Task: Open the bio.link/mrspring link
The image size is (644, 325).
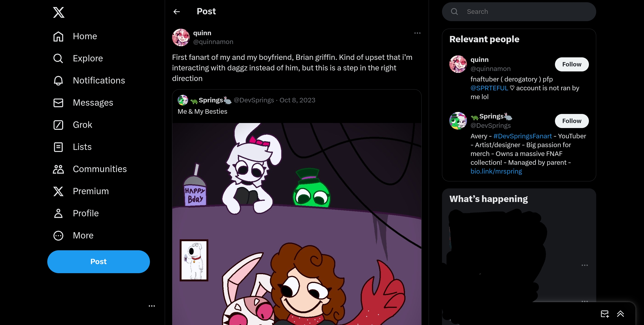Action: pos(496,171)
